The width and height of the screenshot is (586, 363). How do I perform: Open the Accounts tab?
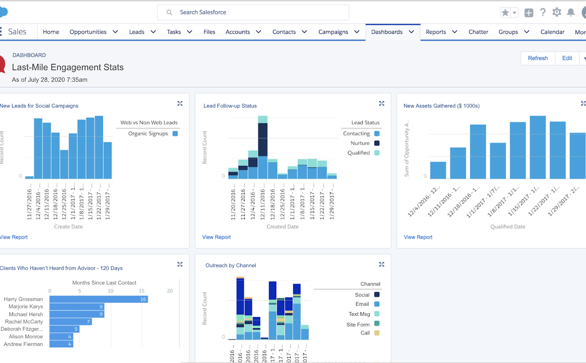(x=238, y=32)
